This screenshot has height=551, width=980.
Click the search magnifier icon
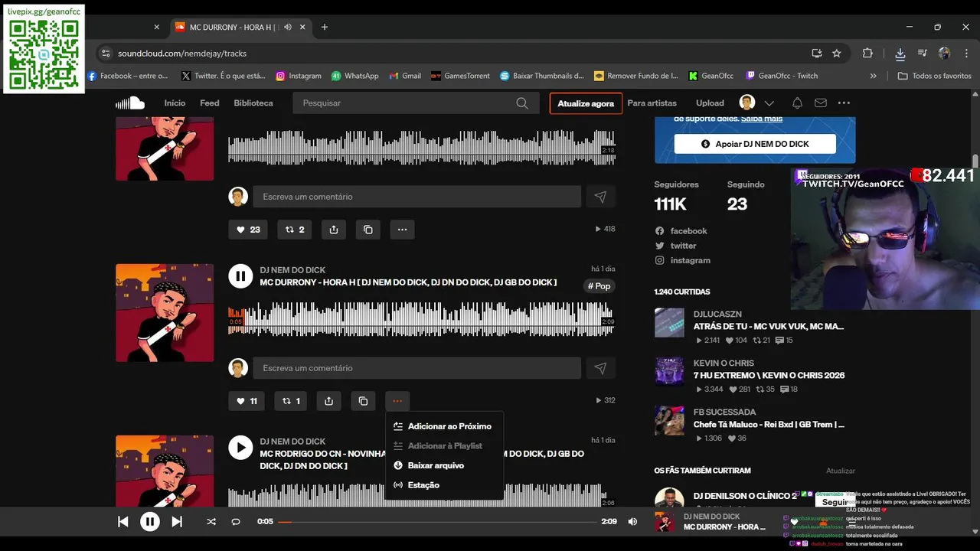tap(522, 103)
